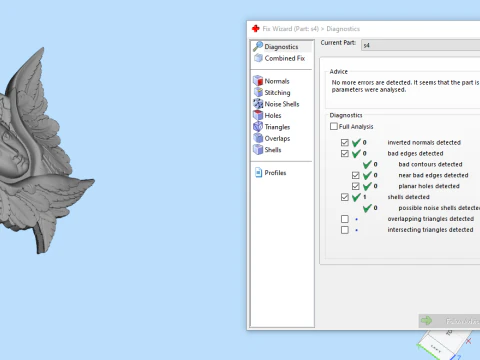Click the Combined Fix cube icon
Screen dimensions: 480x360
click(258, 58)
